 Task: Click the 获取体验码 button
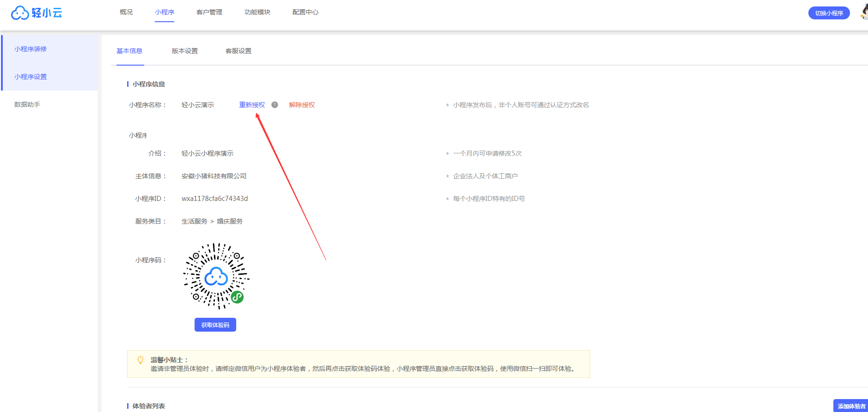[215, 325]
